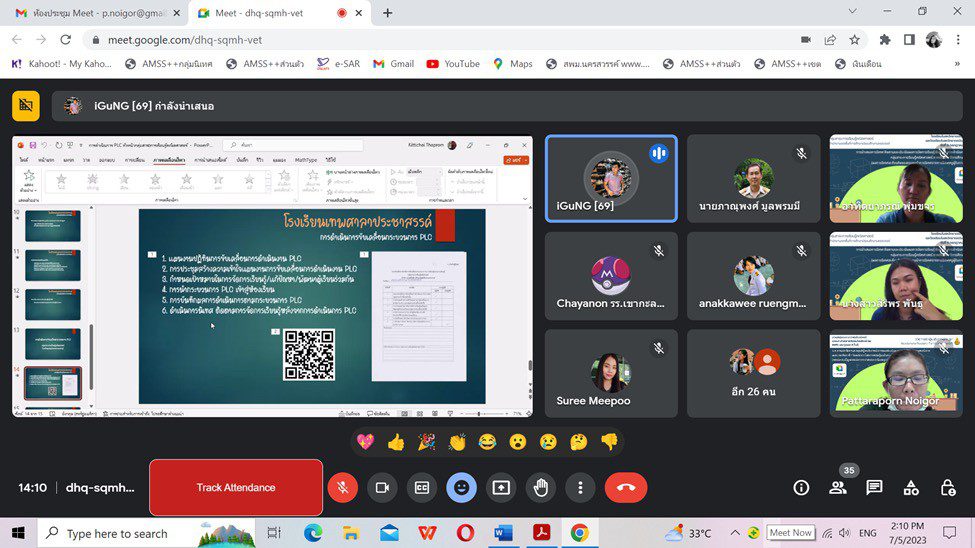
Task: Open a new browser tab
Action: pyautogui.click(x=387, y=12)
